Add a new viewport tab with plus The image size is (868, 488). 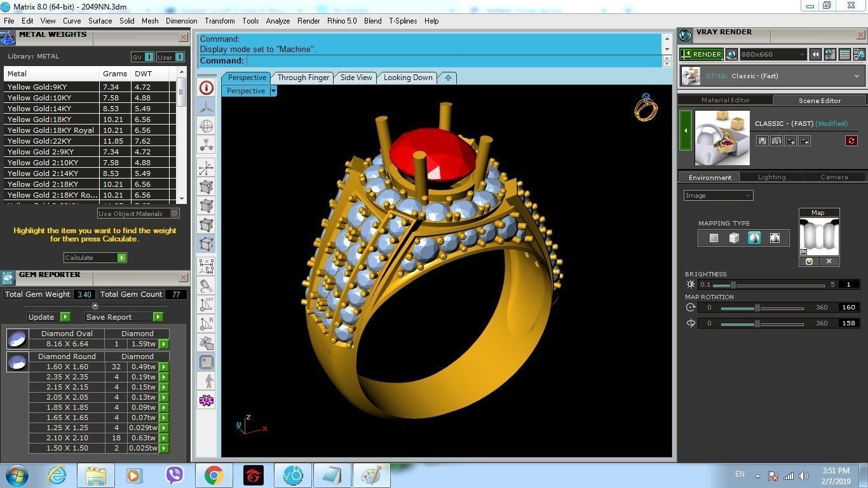point(448,78)
